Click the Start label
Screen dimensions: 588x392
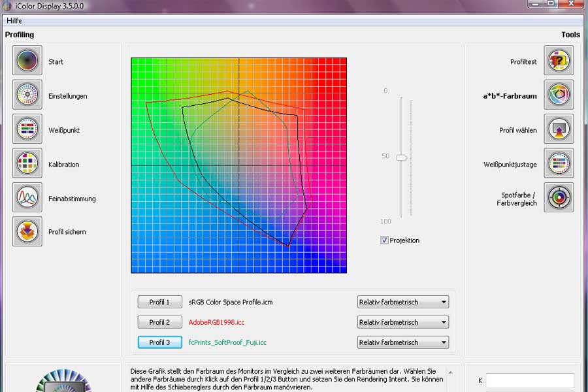56,62
